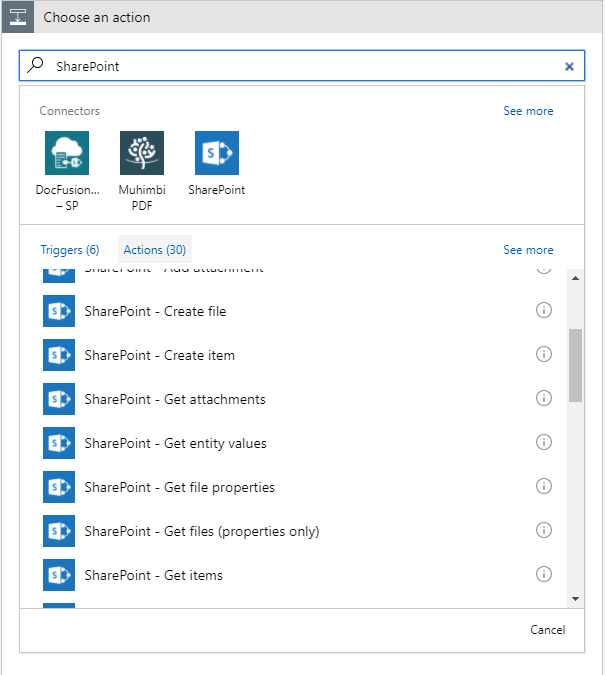Viewport: 605px width, 675px height.
Task: Choose SharePoint - Get entity values action
Action: click(x=175, y=443)
